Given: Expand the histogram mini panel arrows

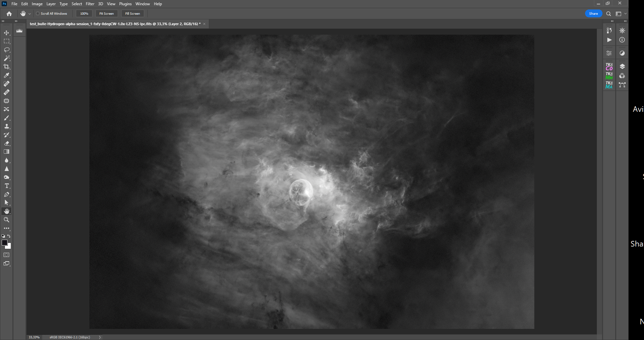Looking at the screenshot, I should click(x=16, y=21).
